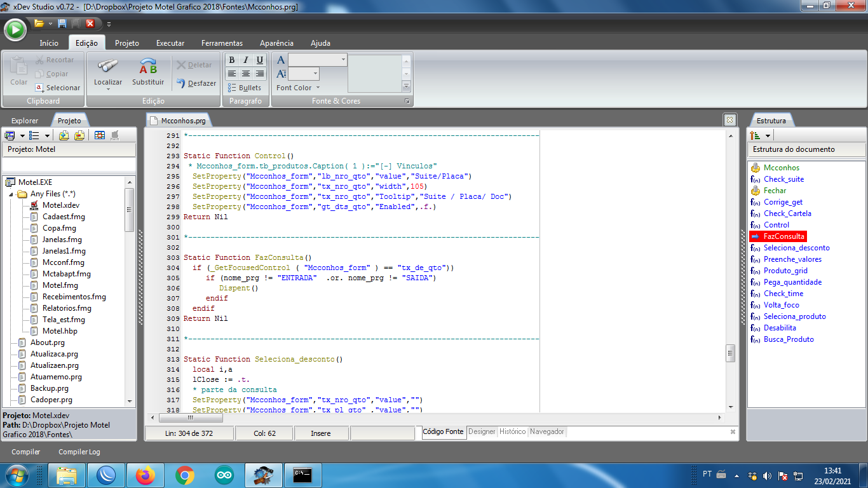Open the Projeto ribbon tab

[x=127, y=43]
